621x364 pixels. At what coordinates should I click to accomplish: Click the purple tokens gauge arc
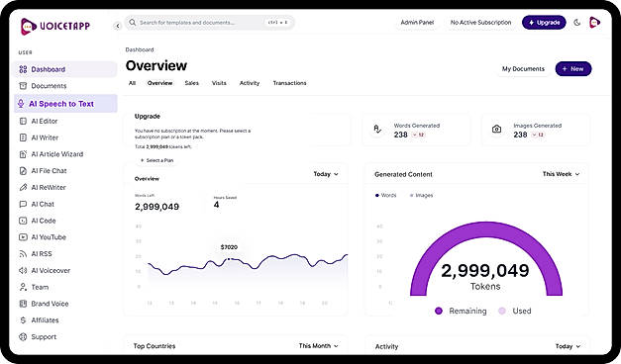coord(486,229)
